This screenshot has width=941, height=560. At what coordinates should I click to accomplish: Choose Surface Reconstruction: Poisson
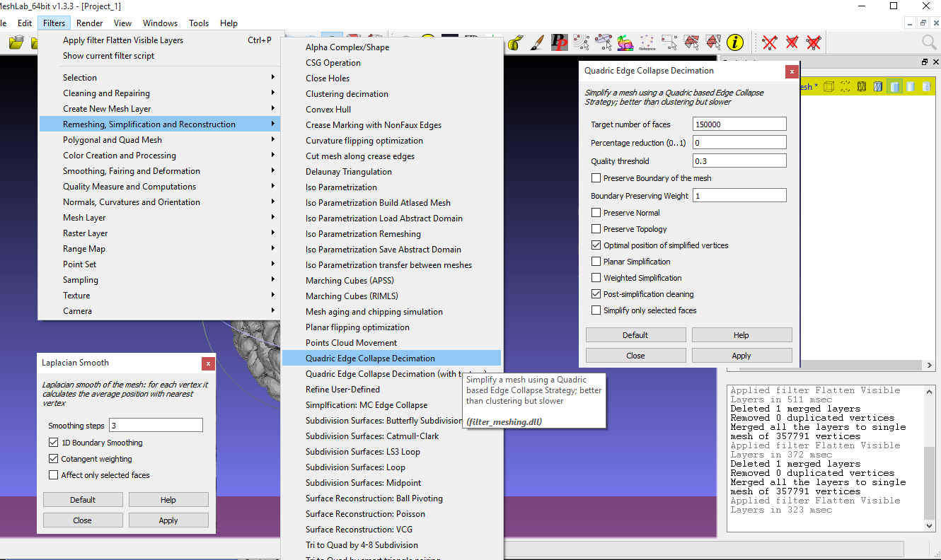[391, 514]
